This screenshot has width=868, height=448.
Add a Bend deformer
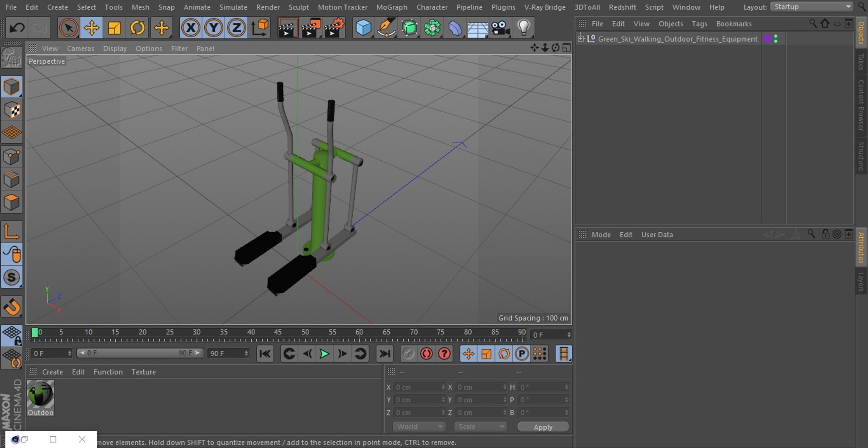[x=455, y=28]
